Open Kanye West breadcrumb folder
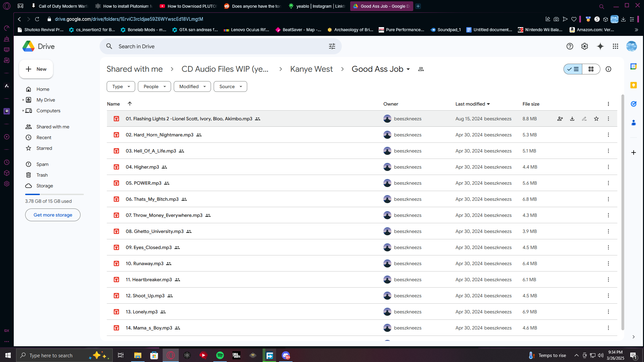644x362 pixels. pos(311,69)
